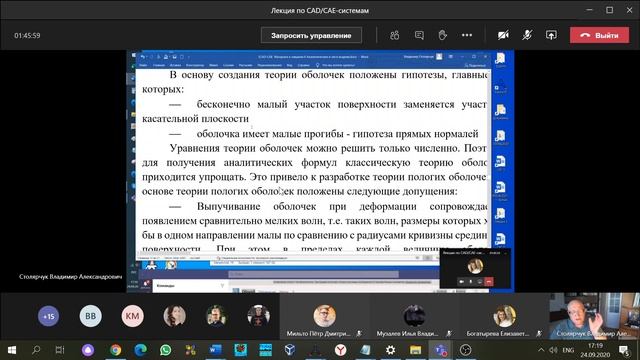Click the Запросить управление button
640x360 pixels.
point(311,36)
